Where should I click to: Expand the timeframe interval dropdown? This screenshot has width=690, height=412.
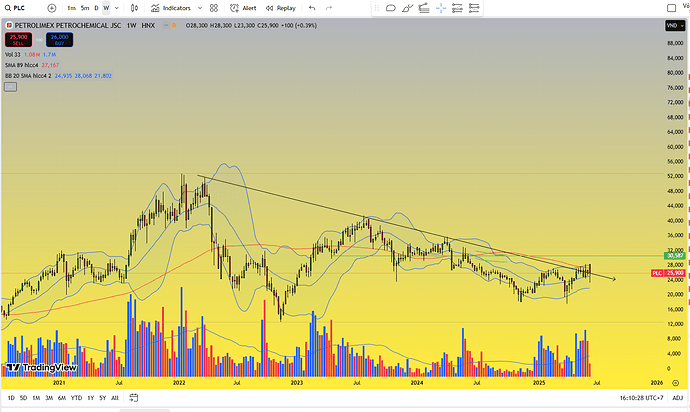click(117, 8)
